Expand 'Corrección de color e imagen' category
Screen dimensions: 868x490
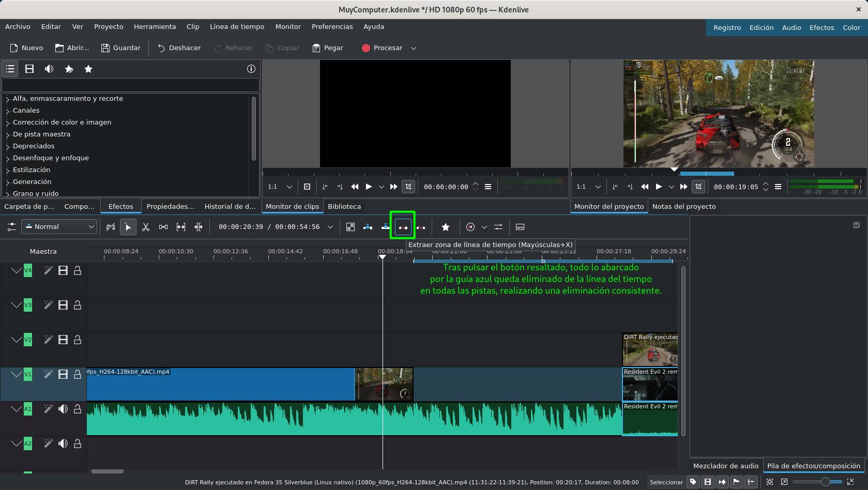pos(8,123)
